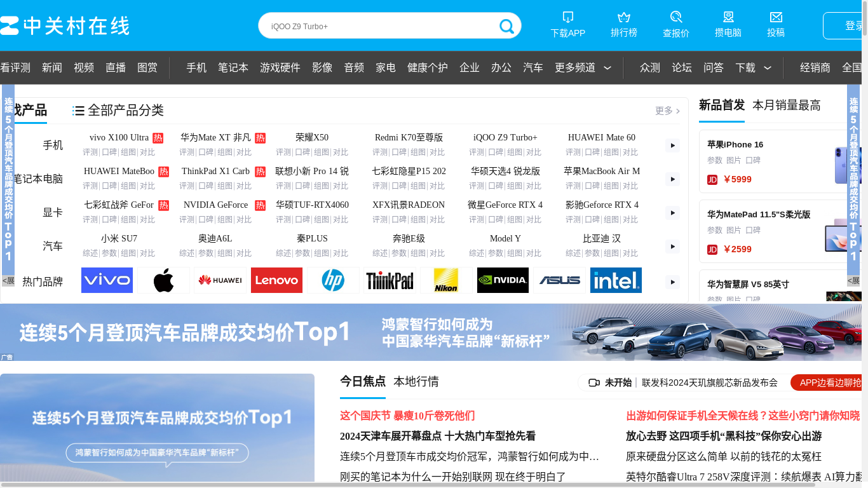Click JD icon beside ¥5999

712,180
